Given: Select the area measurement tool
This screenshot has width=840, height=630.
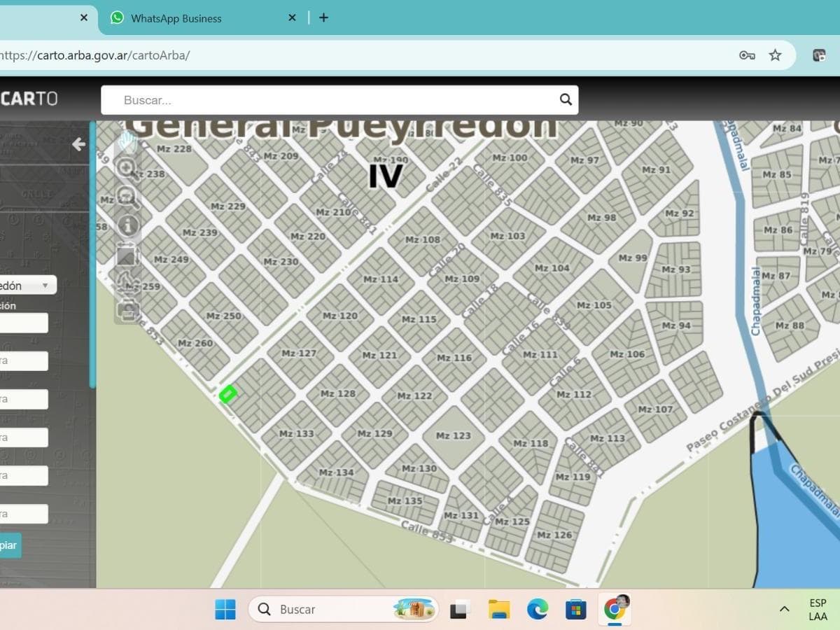Looking at the screenshot, I should [127, 255].
